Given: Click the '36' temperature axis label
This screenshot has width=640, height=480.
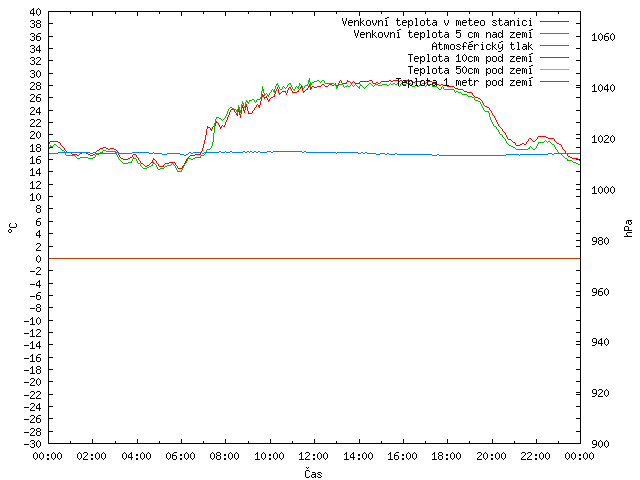Looking at the screenshot, I should (x=36, y=37).
